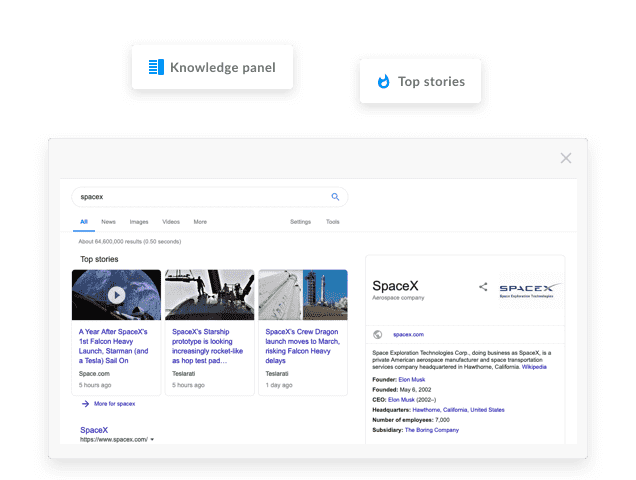Switch to the Videos tab
This screenshot has height=480, width=636.
pyautogui.click(x=171, y=222)
